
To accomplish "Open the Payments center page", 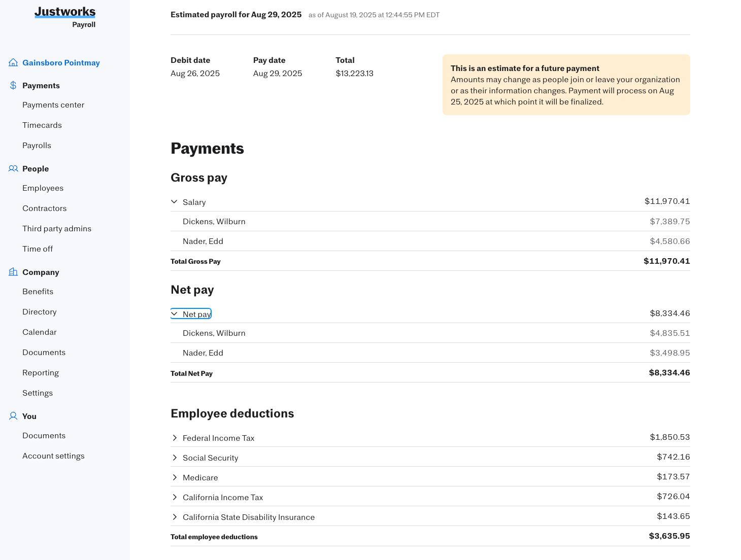I will (53, 104).
